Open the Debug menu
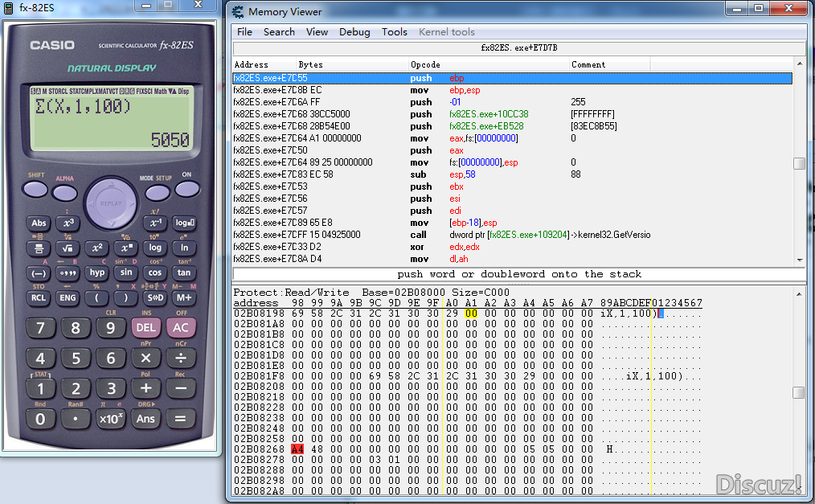 354,31
